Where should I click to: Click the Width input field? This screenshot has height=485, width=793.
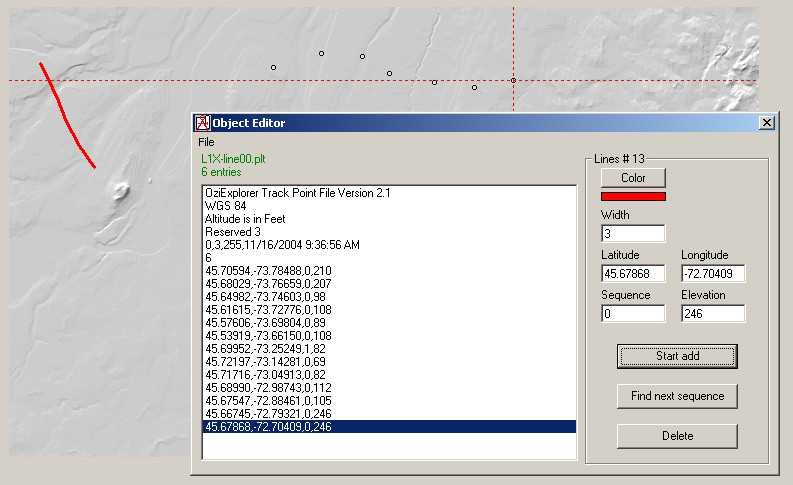point(633,233)
